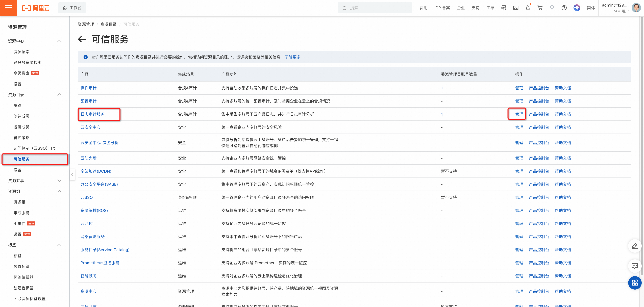Screen dimensions: 644x307
Task: Open the 云防火墙 product link
Action: click(88, 158)
